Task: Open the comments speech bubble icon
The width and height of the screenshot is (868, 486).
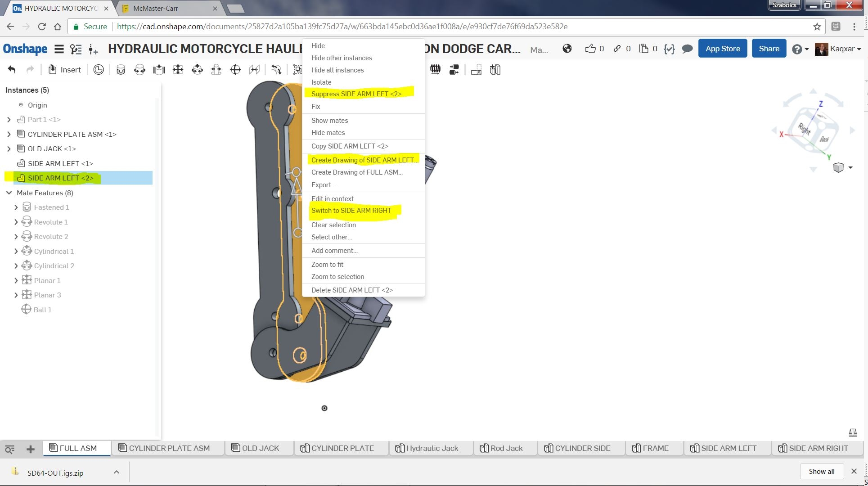Action: (687, 49)
